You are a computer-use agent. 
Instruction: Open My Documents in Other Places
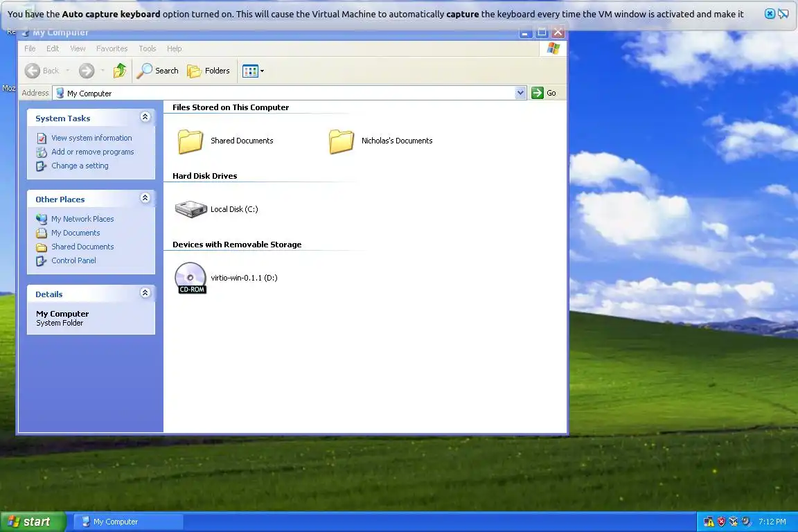pos(76,233)
